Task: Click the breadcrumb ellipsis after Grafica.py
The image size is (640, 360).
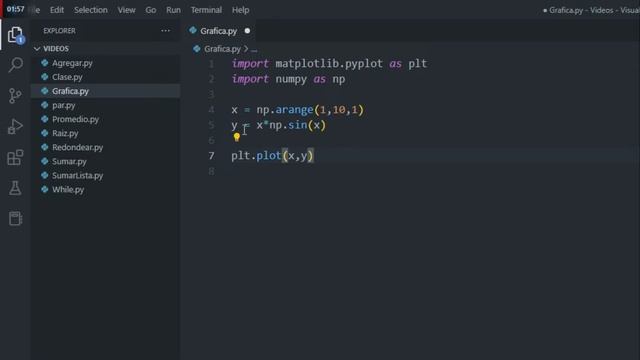Action: 254,49
